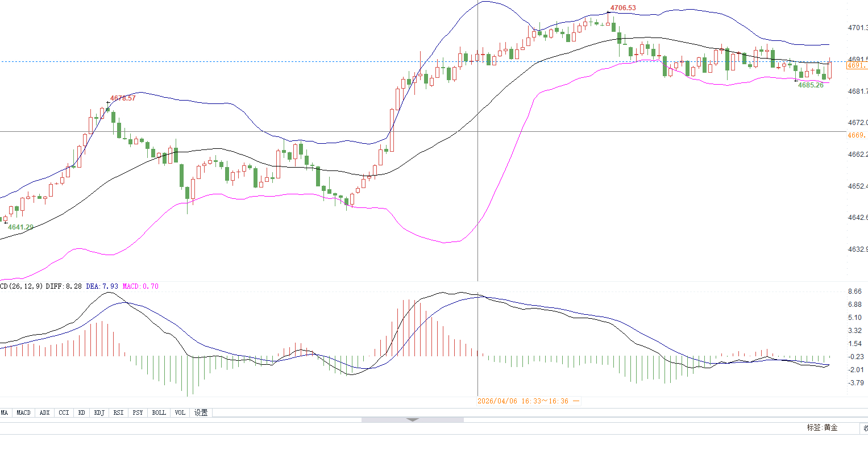The height and width of the screenshot is (454, 868).
Task: Click the -2.01 MACD axis value
Action: [x=855, y=370]
